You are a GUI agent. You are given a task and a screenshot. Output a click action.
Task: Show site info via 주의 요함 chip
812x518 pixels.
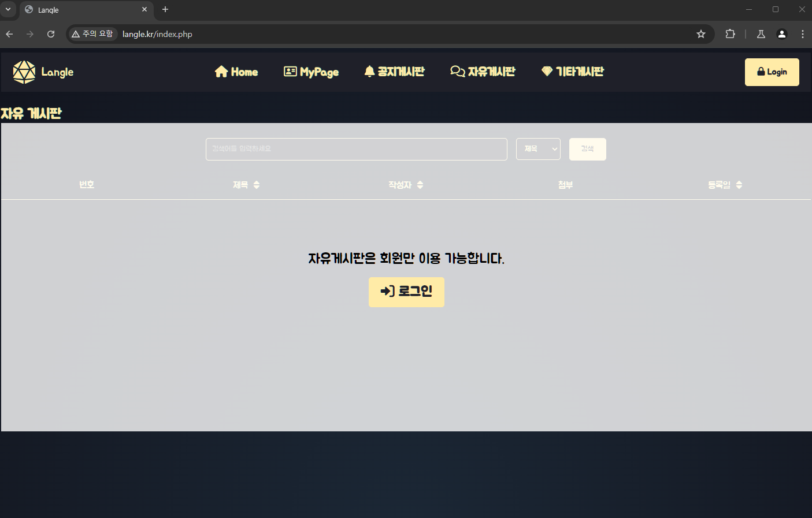click(x=92, y=34)
